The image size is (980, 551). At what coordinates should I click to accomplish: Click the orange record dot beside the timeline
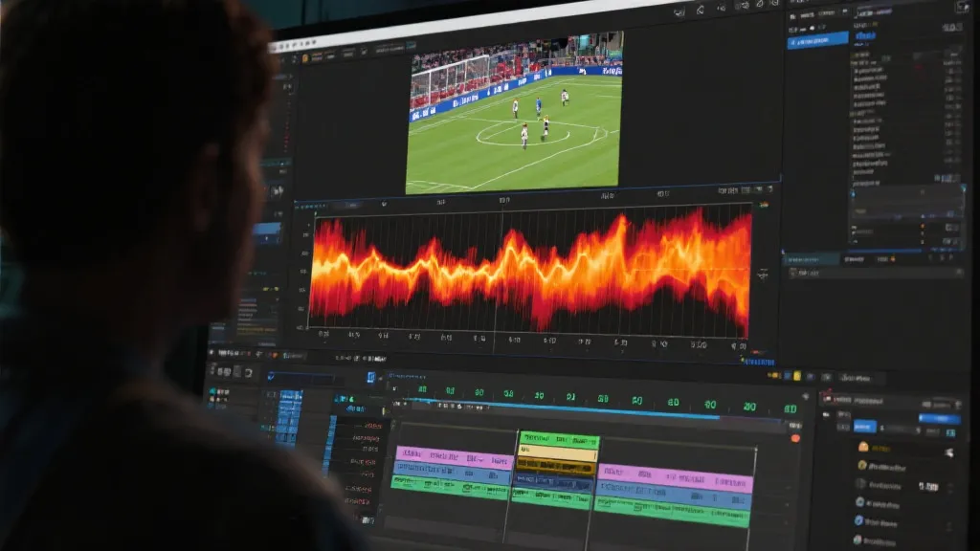(x=794, y=438)
